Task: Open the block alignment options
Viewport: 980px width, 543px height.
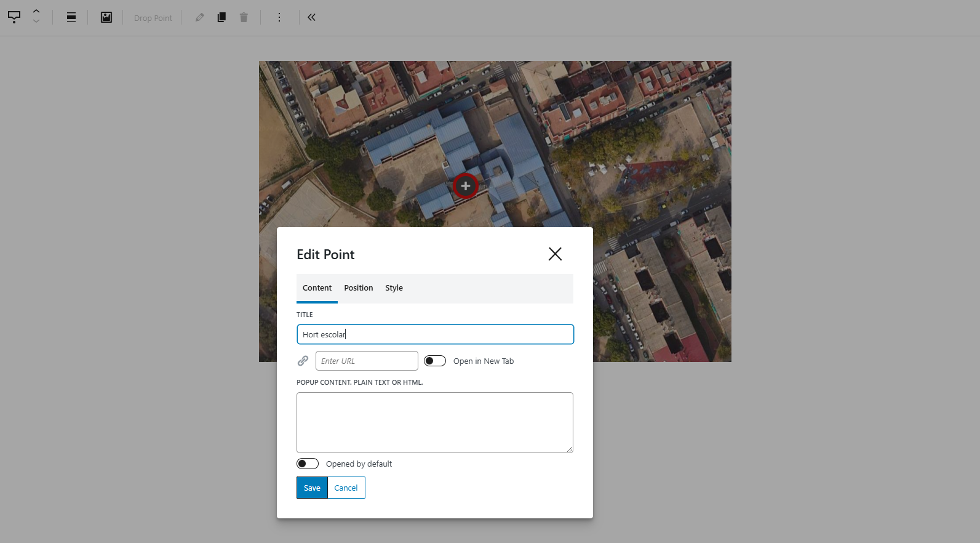Action: [71, 17]
